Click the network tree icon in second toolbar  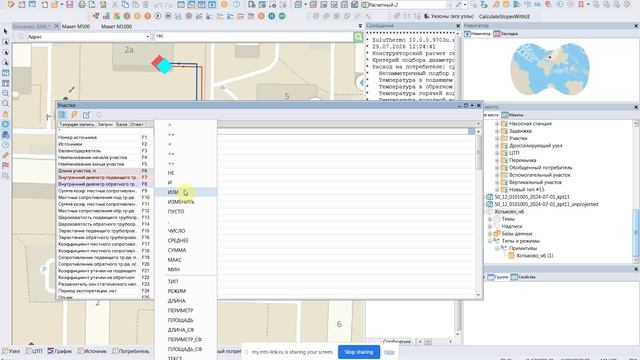click(96, 16)
